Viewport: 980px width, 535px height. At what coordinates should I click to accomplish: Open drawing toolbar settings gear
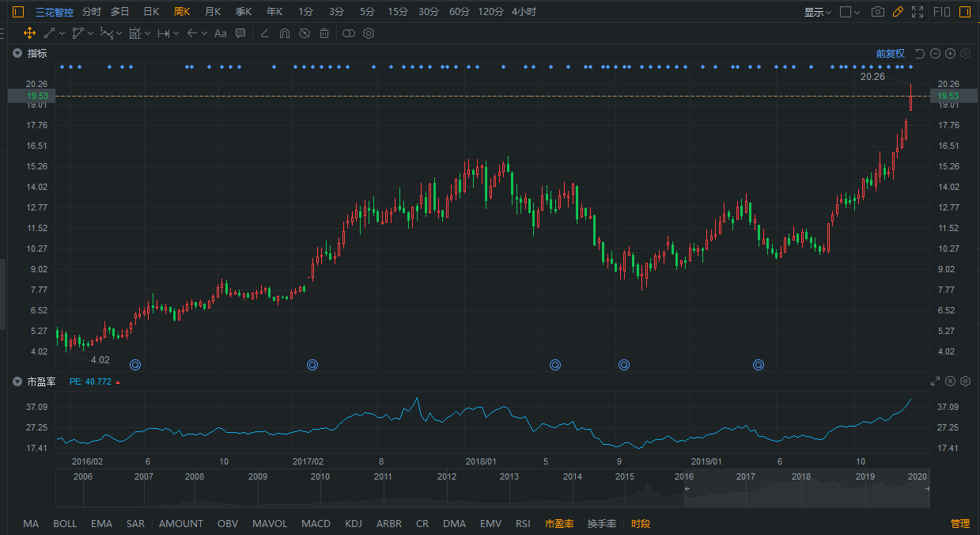[369, 33]
